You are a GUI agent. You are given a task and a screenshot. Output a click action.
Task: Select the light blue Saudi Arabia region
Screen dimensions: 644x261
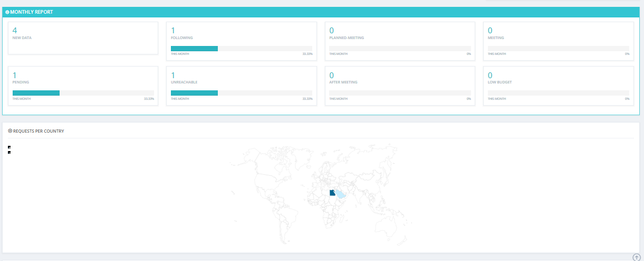[x=341, y=195]
